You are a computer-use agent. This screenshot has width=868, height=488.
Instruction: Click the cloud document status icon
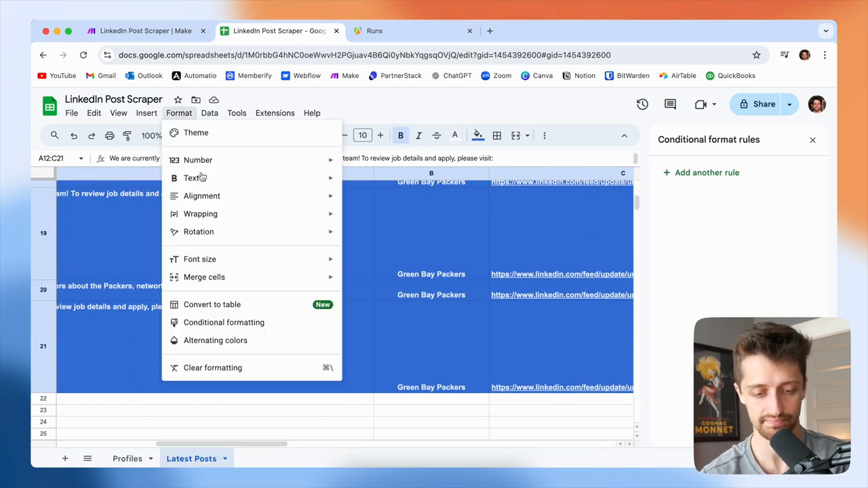click(214, 100)
